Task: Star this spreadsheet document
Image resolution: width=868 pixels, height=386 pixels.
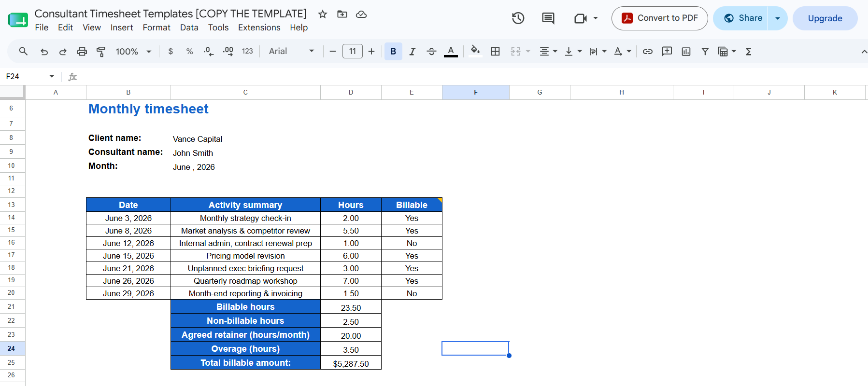Action: point(323,14)
